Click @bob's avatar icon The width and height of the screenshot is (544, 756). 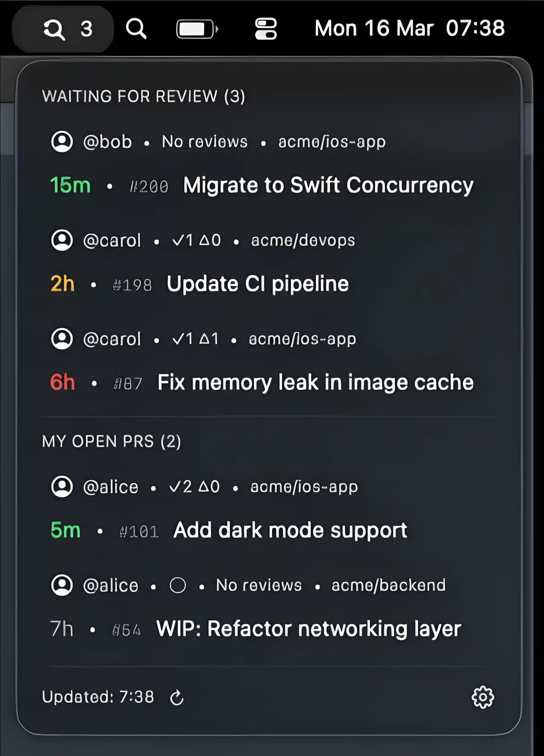(62, 141)
